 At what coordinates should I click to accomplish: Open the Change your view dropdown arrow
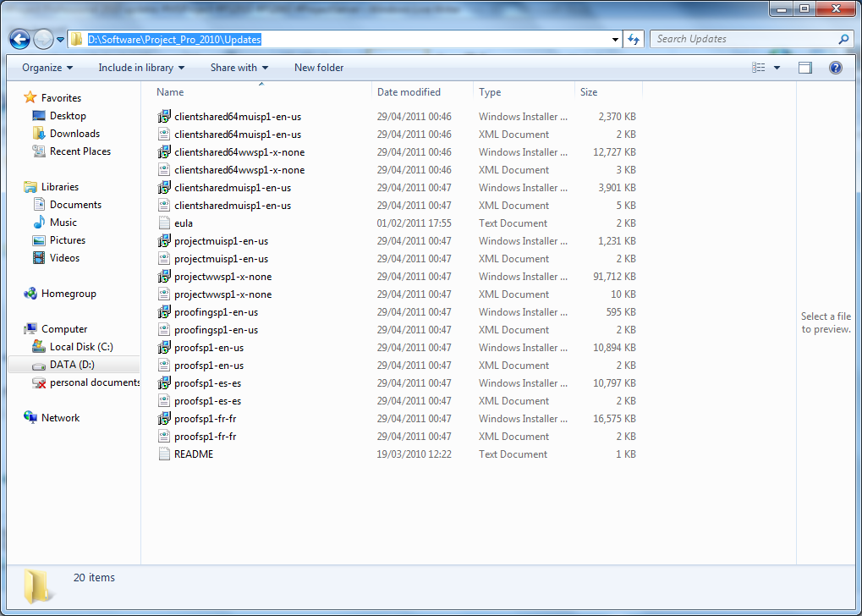pos(777,68)
